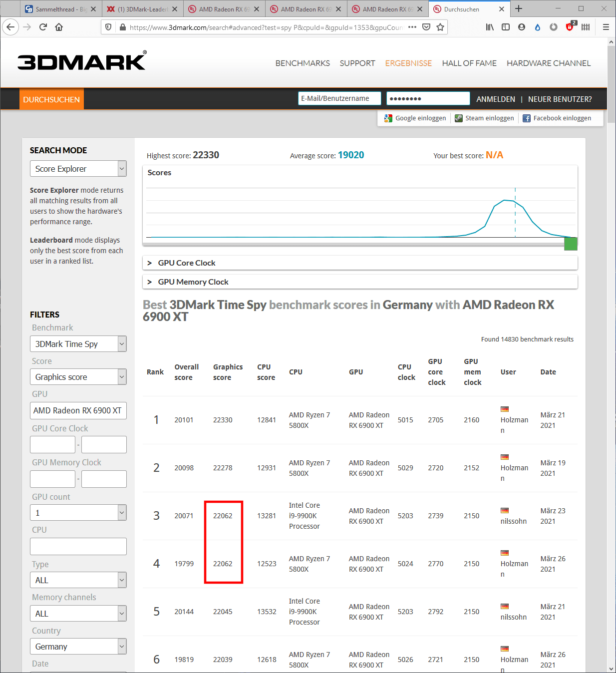Open the browser Home icon
This screenshot has width=616, height=673.
[x=59, y=27]
